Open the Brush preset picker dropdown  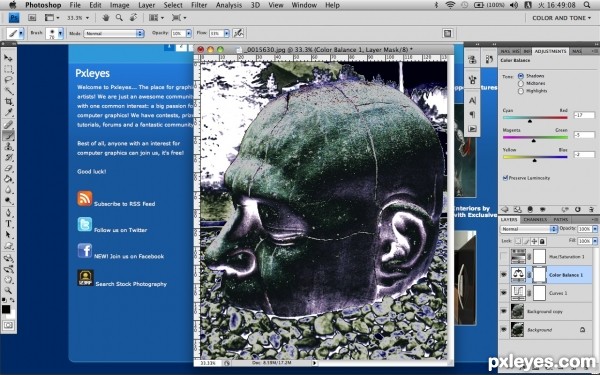(60, 34)
